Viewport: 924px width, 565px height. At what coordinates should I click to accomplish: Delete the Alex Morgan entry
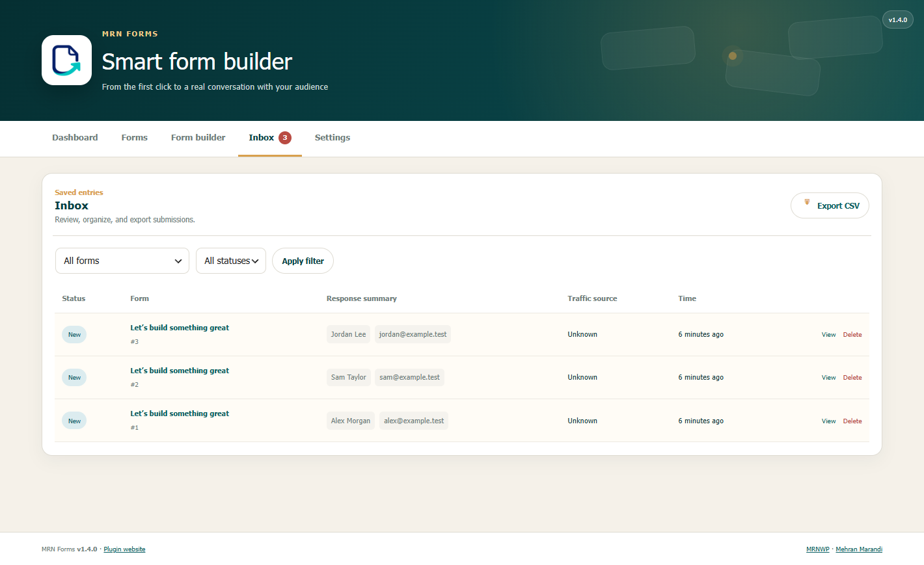tap(852, 421)
